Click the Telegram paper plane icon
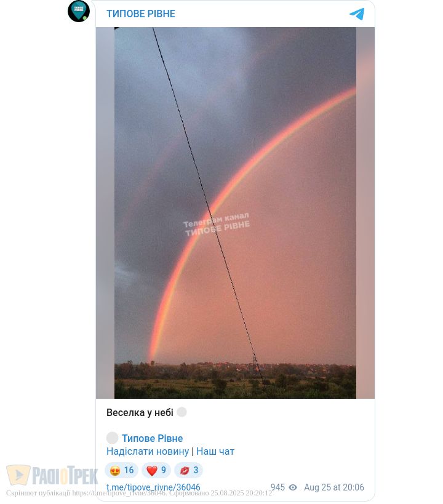The image size is (443, 504). (x=357, y=14)
